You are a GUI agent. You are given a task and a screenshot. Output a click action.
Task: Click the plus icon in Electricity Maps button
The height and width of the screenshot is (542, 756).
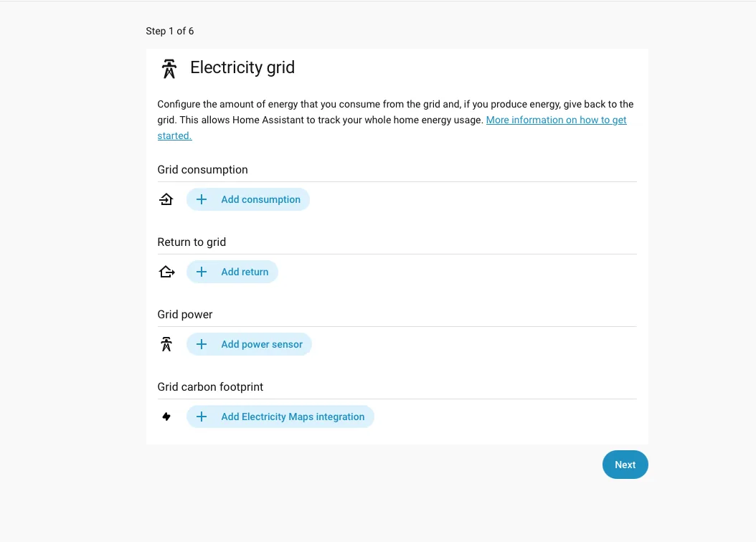201,417
